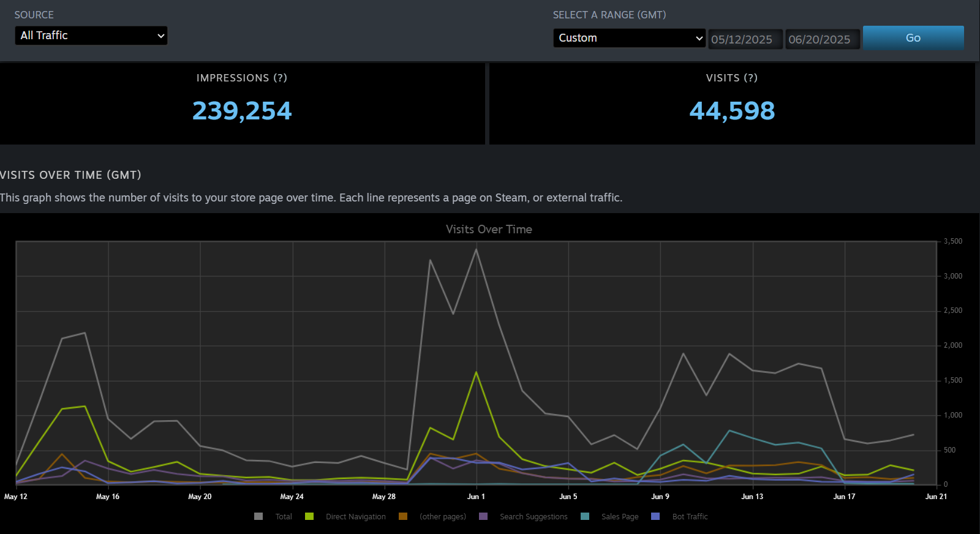The height and width of the screenshot is (534, 980).
Task: Click the 239,254 impressions number
Action: coord(242,111)
